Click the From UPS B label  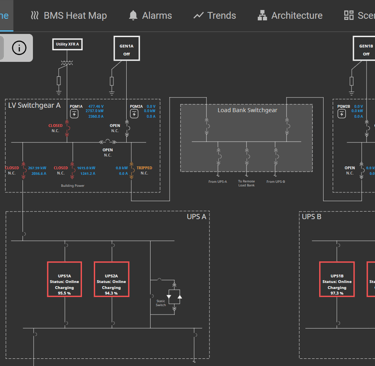tap(276, 182)
